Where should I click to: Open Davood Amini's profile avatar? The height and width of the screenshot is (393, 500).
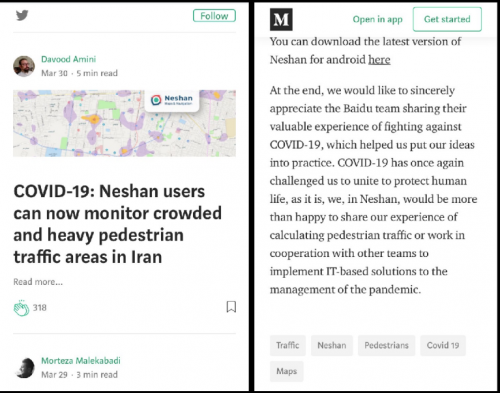point(24,66)
